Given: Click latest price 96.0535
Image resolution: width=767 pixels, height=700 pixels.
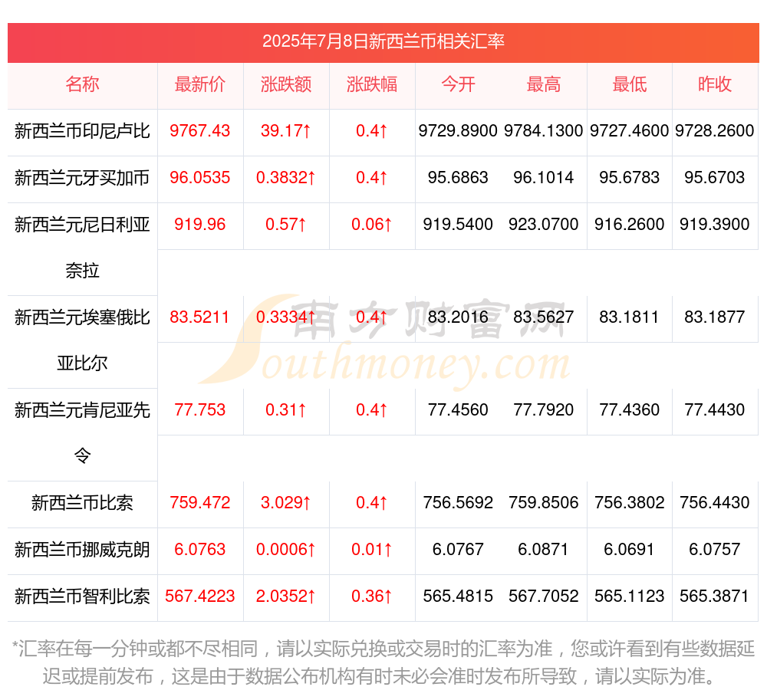Looking at the screenshot, I should (200, 177).
